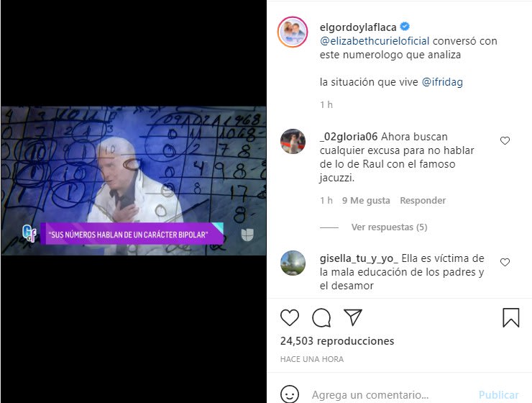Focus the Agrega un comentario field
The width and height of the screenshot is (532, 403).
pyautogui.click(x=390, y=395)
